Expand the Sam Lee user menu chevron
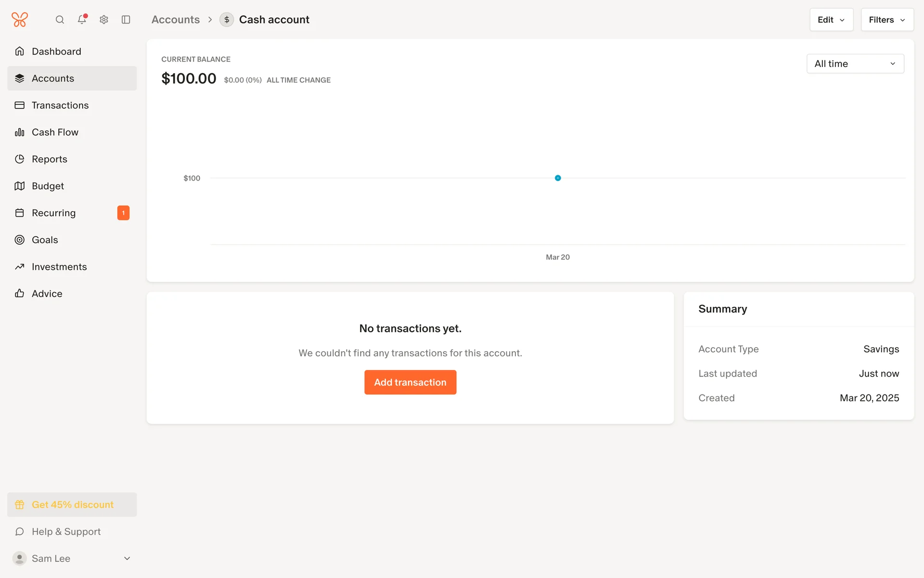 tap(127, 558)
